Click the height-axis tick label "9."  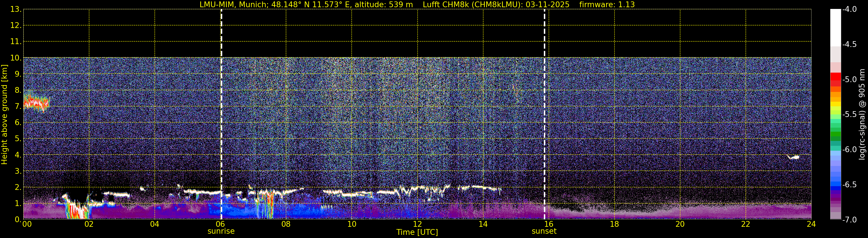point(18,74)
